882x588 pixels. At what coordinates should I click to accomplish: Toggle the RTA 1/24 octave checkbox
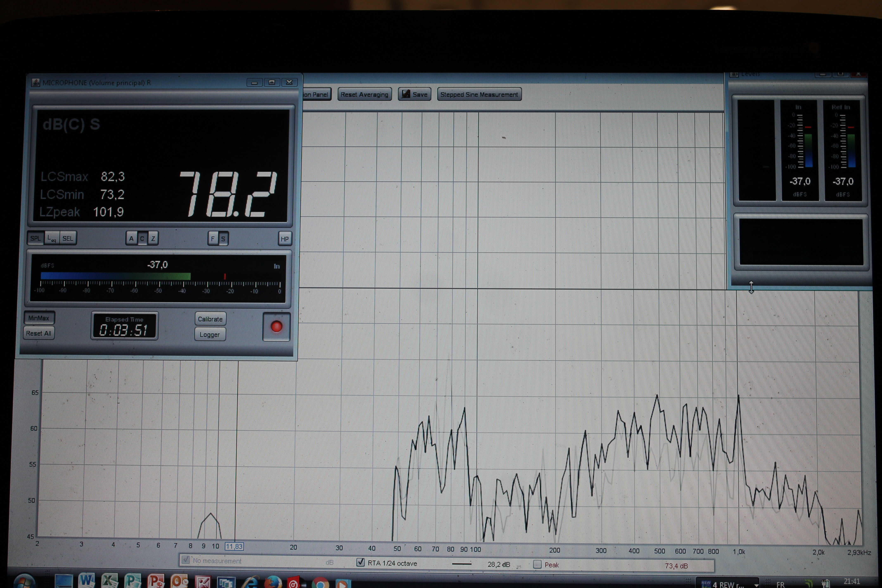pos(360,562)
